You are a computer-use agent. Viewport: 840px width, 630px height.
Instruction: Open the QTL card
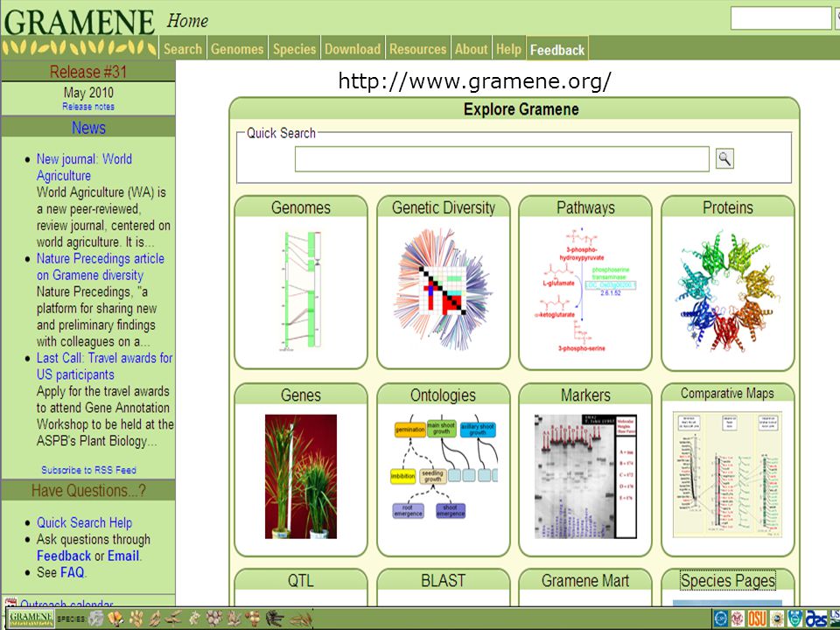(x=301, y=581)
